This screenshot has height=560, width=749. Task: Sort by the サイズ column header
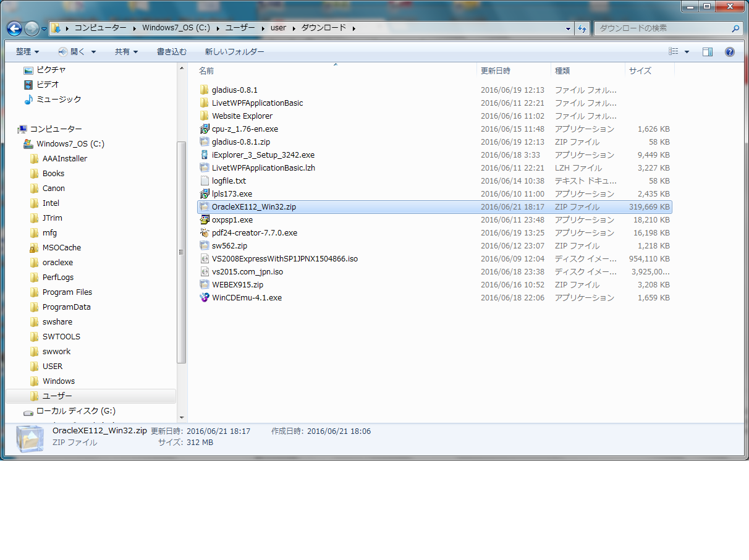coord(650,70)
